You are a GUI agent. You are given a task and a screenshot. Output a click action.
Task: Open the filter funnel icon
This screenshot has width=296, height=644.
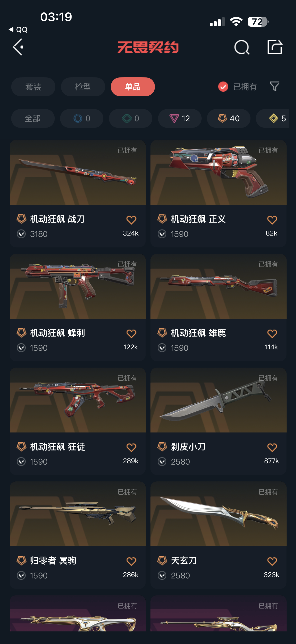pyautogui.click(x=274, y=86)
